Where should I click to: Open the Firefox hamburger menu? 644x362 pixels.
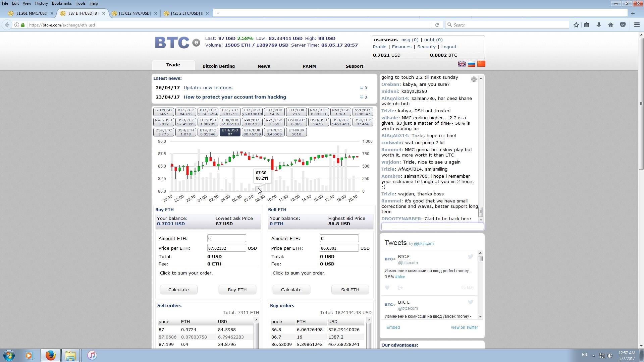(x=637, y=25)
